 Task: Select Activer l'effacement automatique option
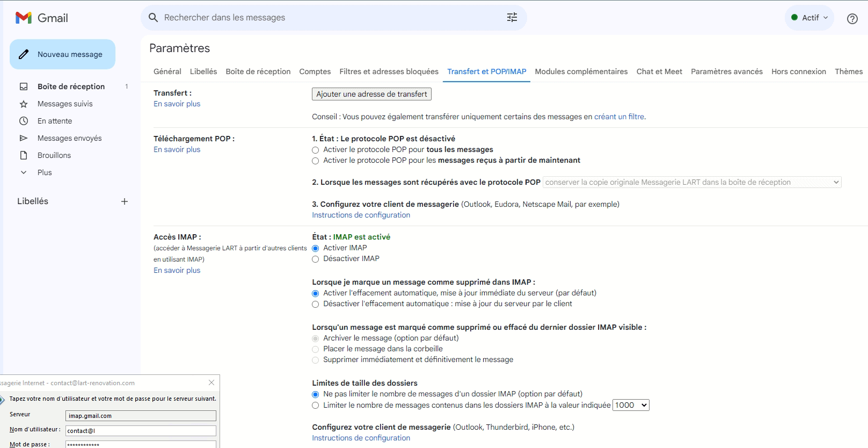316,293
